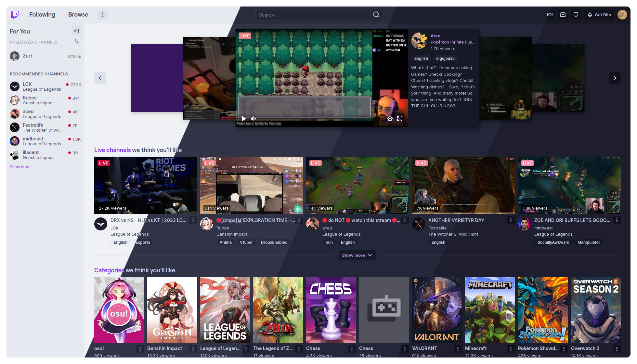637x364 pixels.
Task: Toggle fullscreen on featured stream player
Action: pyautogui.click(x=400, y=119)
